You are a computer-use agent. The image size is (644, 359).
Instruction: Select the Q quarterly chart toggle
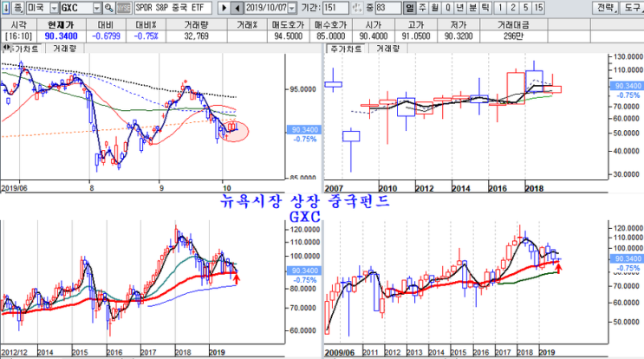[x=447, y=8]
